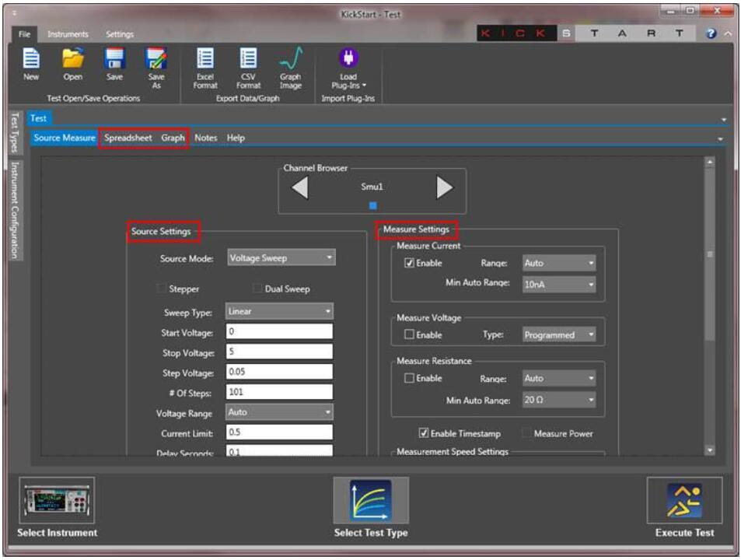Expand the Source Mode dropdown
Screen dimensions: 741x560
click(281, 258)
